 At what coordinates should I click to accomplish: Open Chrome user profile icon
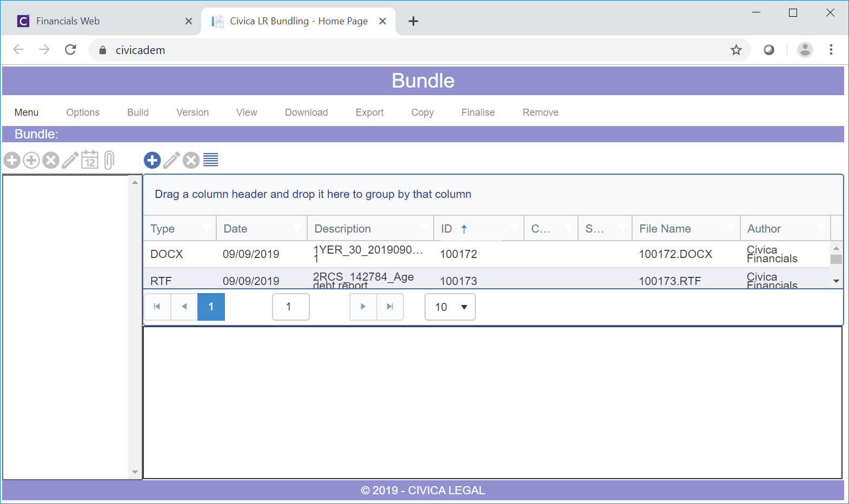(x=805, y=50)
